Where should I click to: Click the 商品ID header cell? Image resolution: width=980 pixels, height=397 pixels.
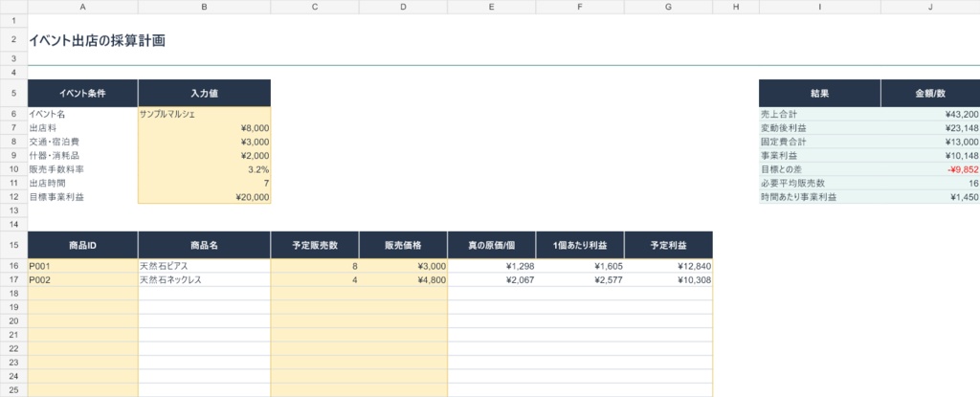tap(83, 245)
